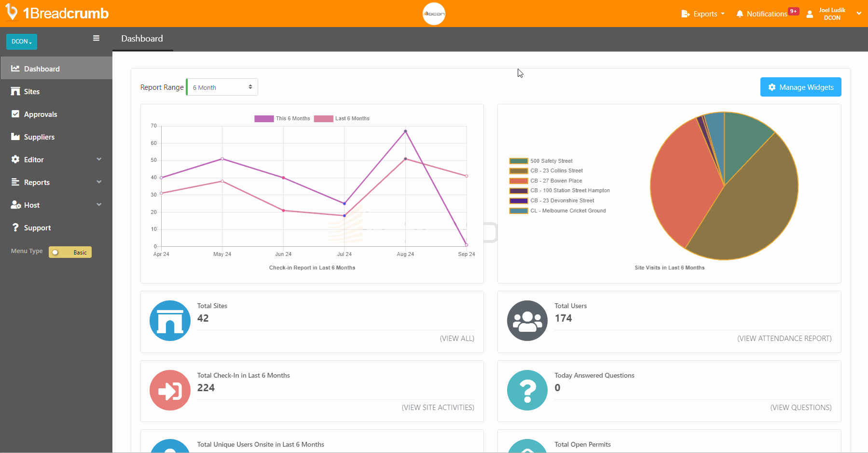This screenshot has height=453, width=868.
Task: Select the Sites icon in sidebar
Action: coord(15,91)
